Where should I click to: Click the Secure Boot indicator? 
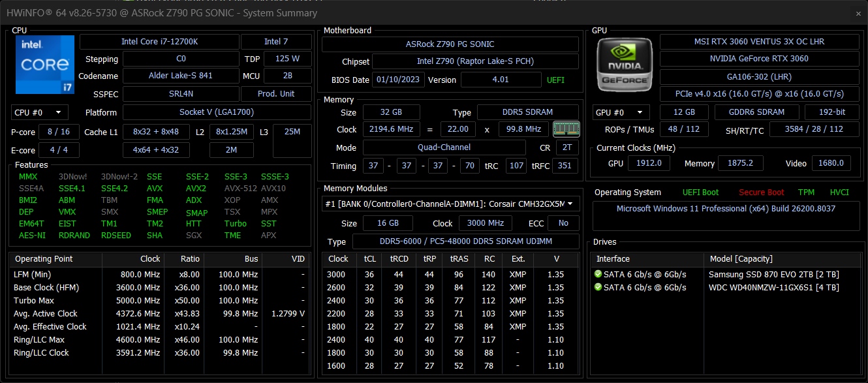762,192
